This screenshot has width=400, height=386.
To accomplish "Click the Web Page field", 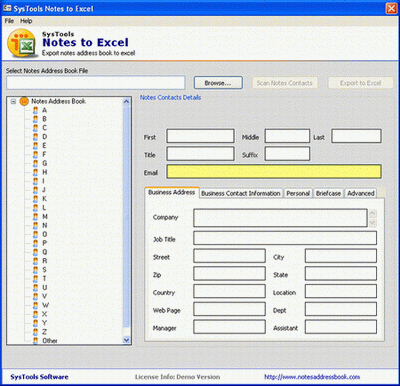I will pyautogui.click(x=229, y=309).
